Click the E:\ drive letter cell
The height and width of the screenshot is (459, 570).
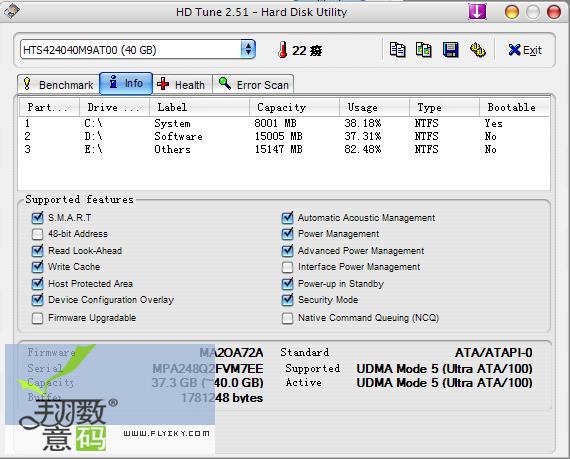pyautogui.click(x=93, y=149)
